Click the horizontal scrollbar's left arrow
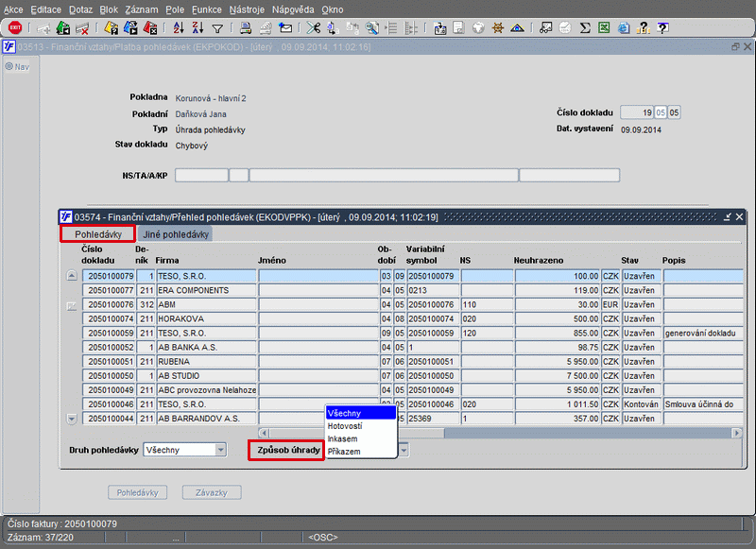This screenshot has width=756, height=549. point(264,433)
